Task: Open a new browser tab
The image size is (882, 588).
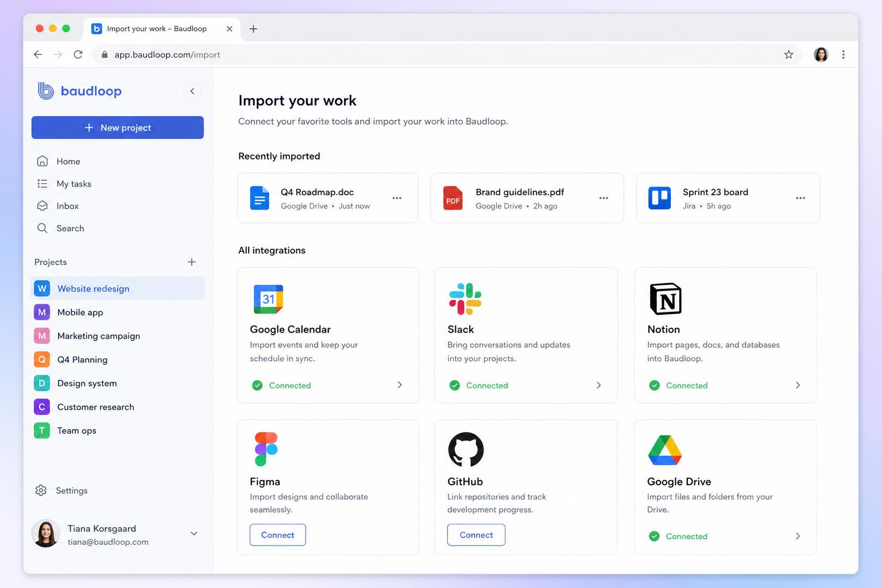Action: coord(253,29)
